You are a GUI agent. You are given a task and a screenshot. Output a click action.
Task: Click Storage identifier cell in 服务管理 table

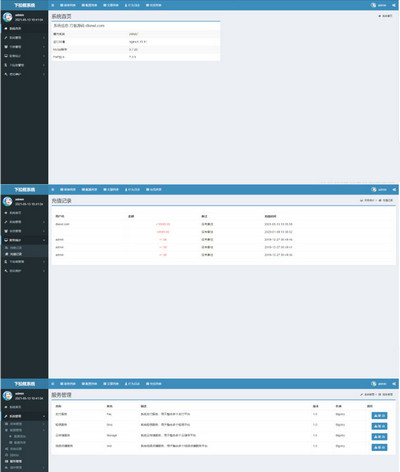click(112, 435)
